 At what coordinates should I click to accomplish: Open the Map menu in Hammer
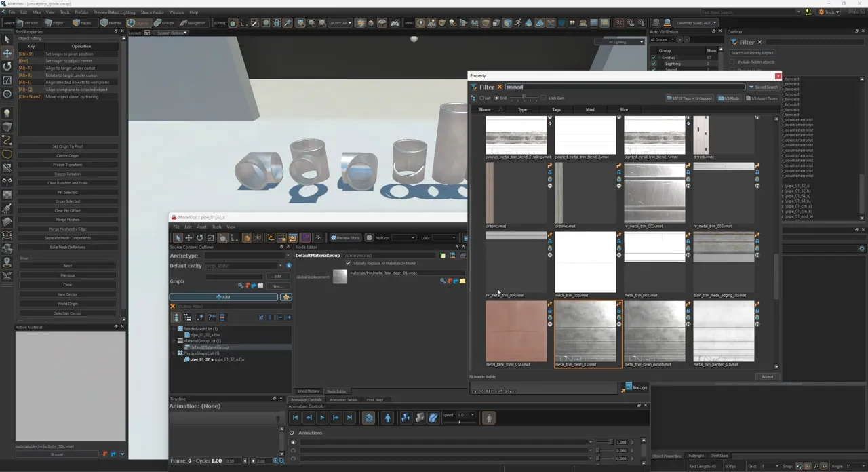(37, 12)
